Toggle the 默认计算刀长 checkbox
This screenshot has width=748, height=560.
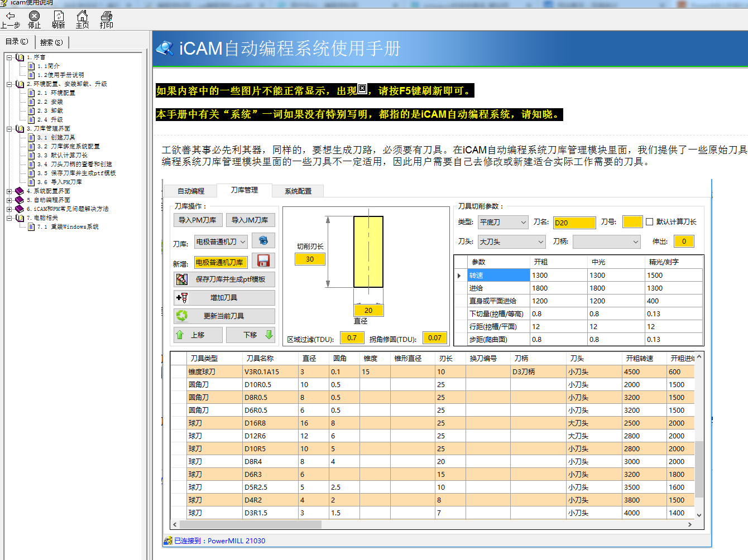[x=649, y=222]
